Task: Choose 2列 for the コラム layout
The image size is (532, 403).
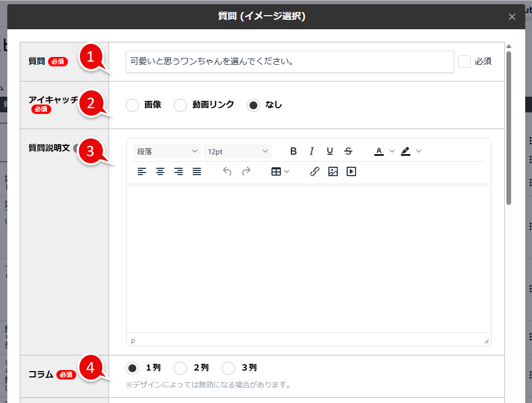Action: tap(180, 368)
